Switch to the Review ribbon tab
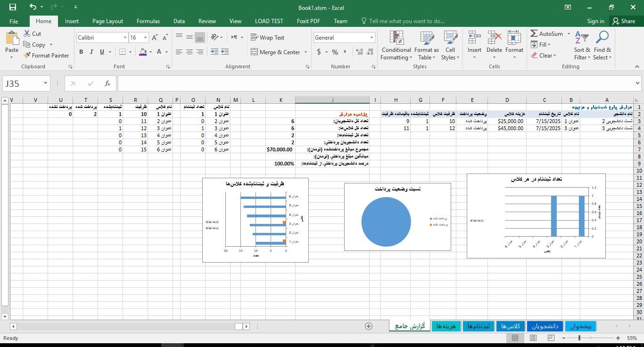This screenshot has width=644, height=347. coord(207,21)
